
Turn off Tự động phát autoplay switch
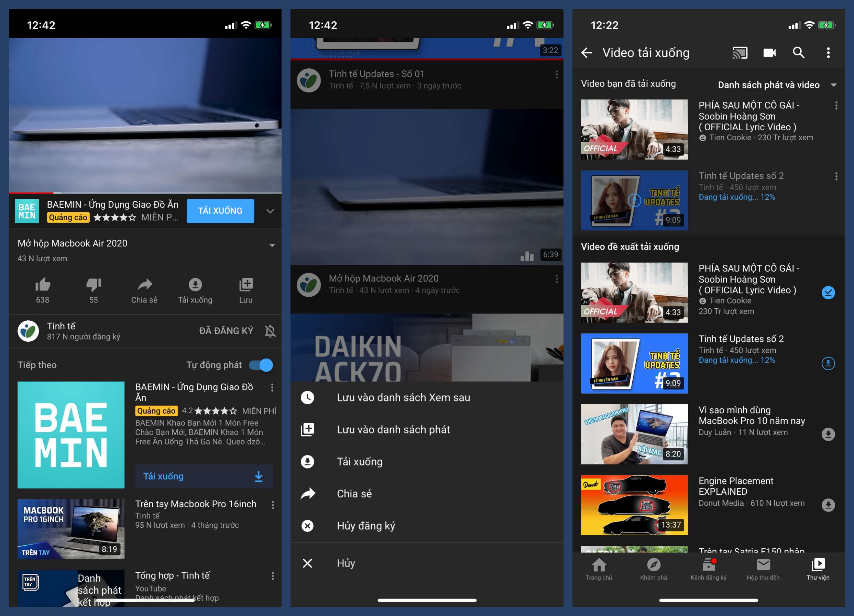click(261, 365)
